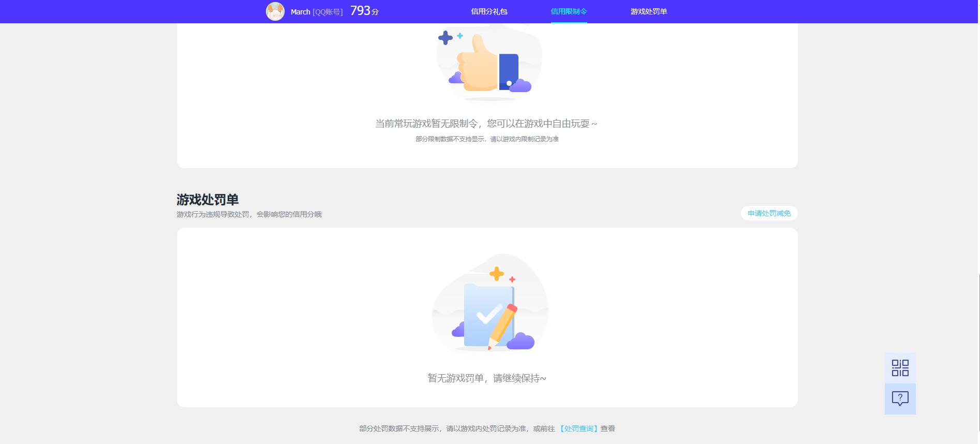The height and width of the screenshot is (444, 980).
Task: Open the QR code floating icon
Action: tap(900, 368)
